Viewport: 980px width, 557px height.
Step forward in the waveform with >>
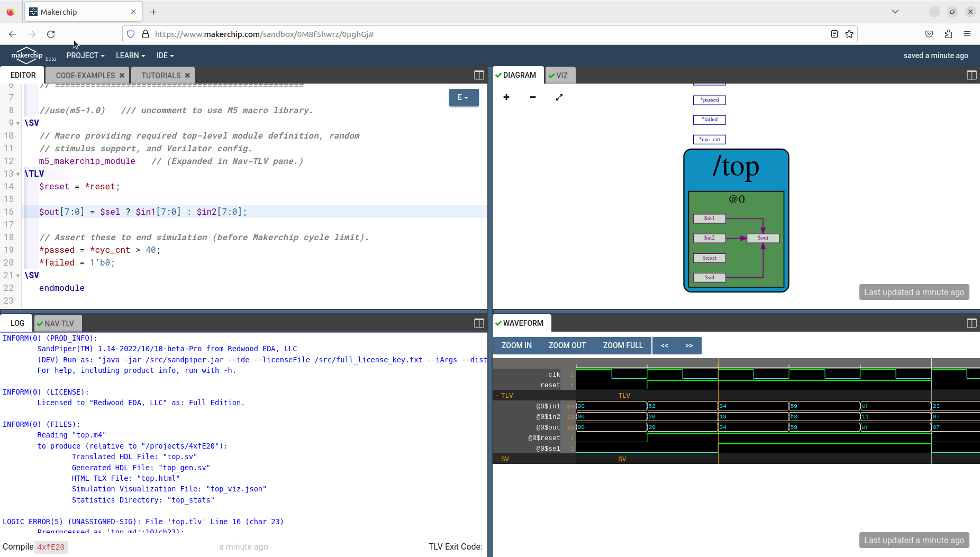click(689, 345)
